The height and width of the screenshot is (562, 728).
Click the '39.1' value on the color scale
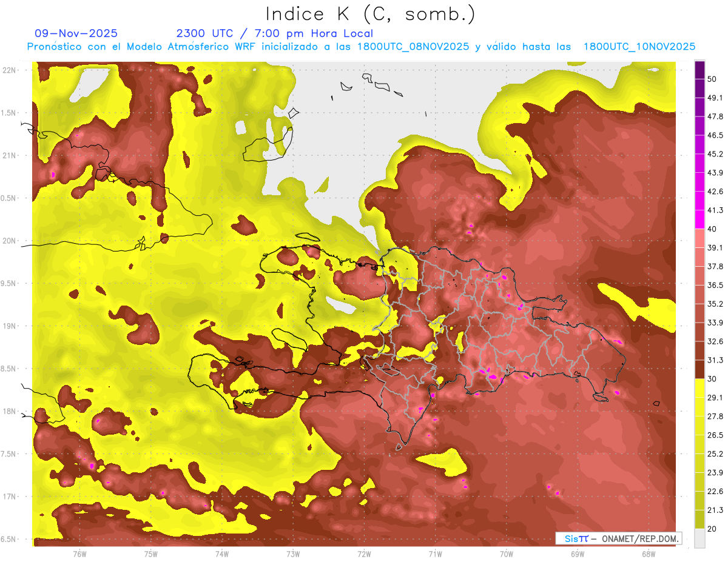tap(715, 247)
